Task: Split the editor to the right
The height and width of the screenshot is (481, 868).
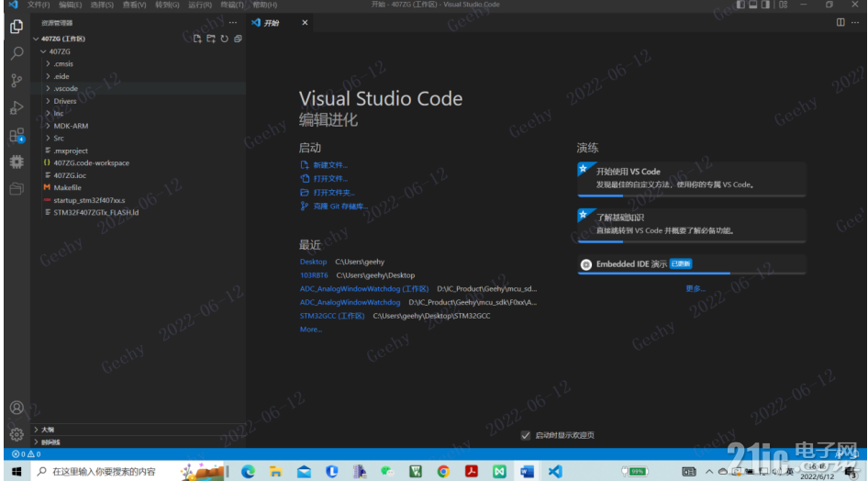Action: coord(840,23)
